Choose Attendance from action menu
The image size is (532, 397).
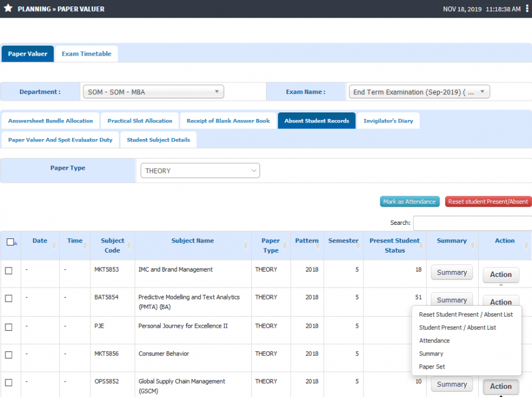(434, 340)
